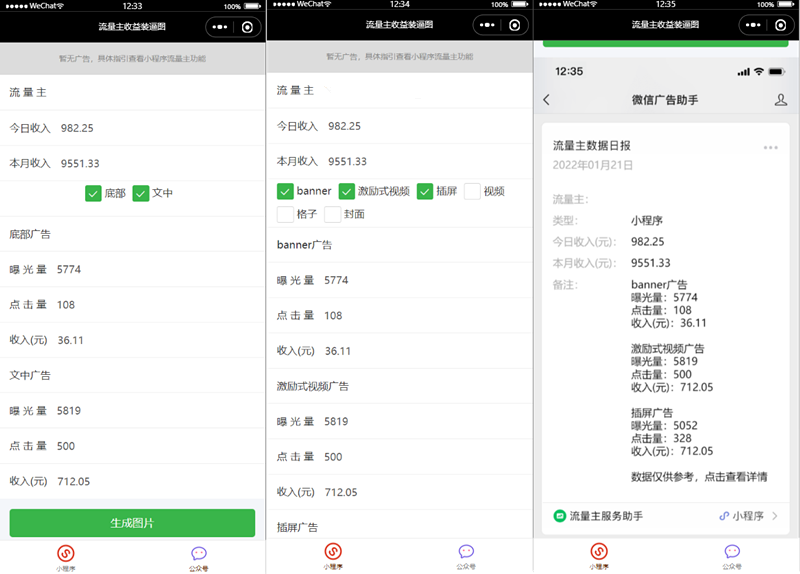Enable the 视频 checkbox

point(472,191)
